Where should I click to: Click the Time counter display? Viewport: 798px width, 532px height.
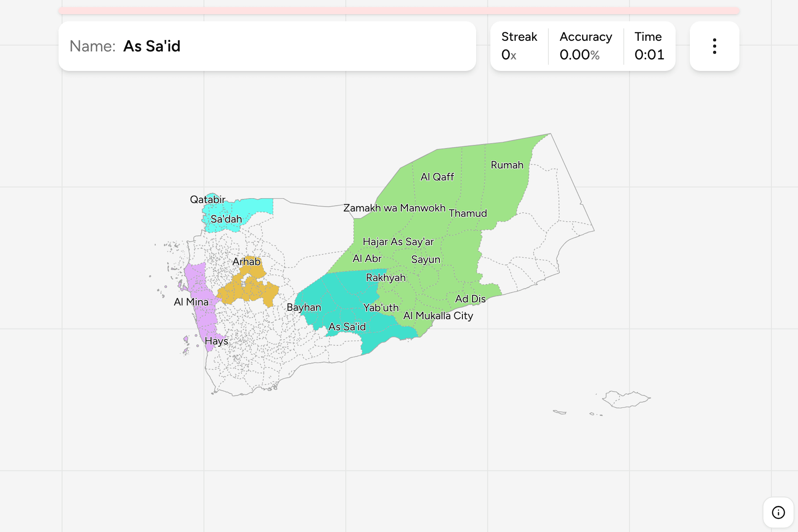pos(649,46)
